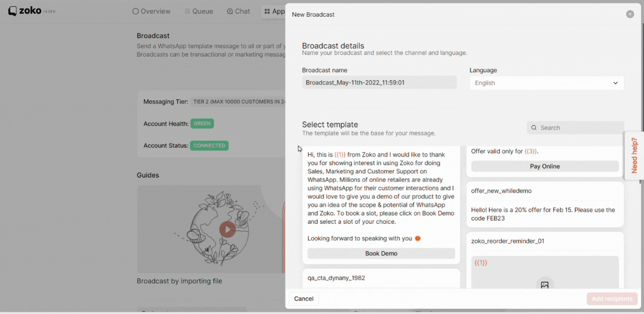Click the 20% offer for Feb 15 message

[543, 214]
